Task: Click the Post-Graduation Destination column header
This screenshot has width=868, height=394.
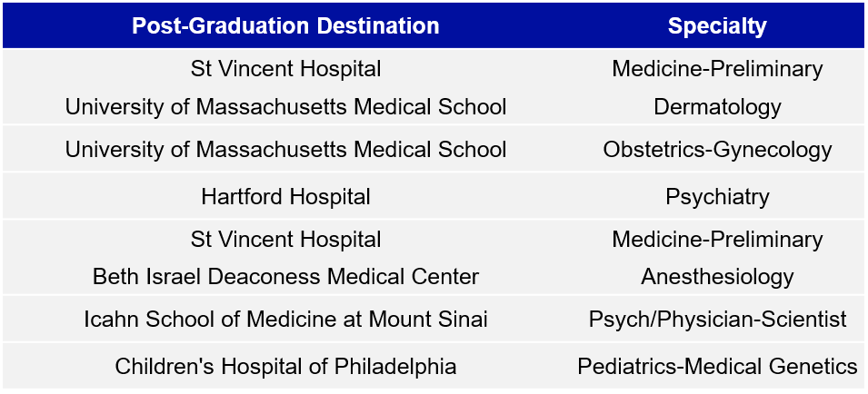Action: (x=285, y=25)
